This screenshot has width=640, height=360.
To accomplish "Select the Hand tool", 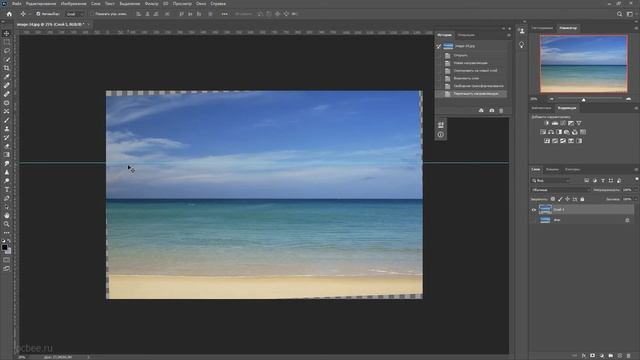I will click(7, 215).
